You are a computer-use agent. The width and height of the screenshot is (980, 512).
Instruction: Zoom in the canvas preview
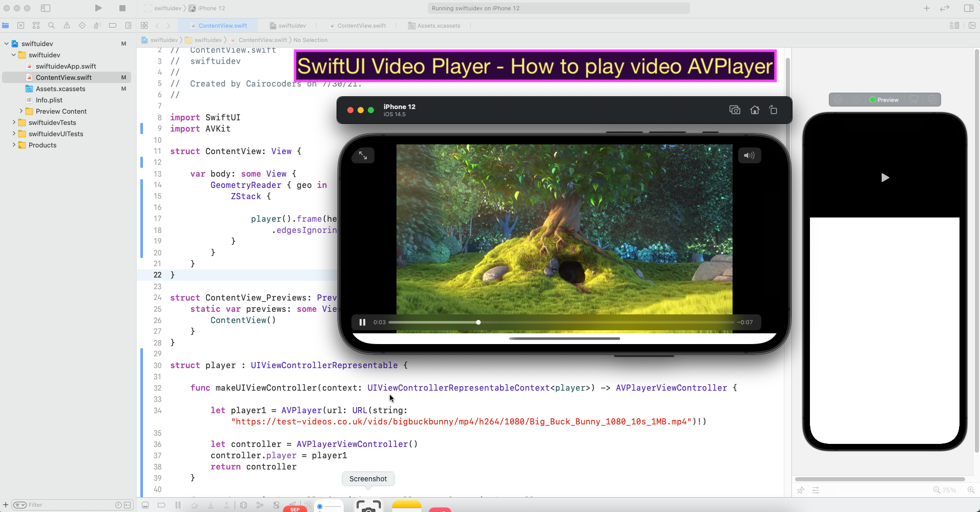[971, 490]
